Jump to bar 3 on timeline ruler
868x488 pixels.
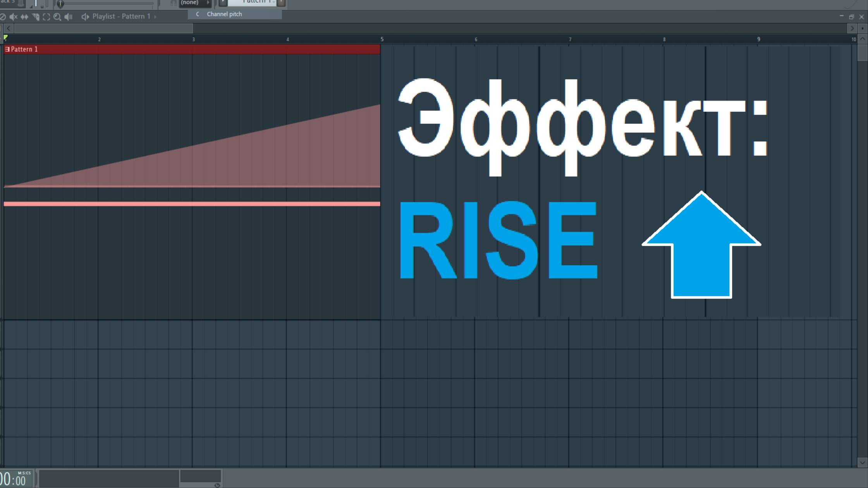(x=194, y=39)
